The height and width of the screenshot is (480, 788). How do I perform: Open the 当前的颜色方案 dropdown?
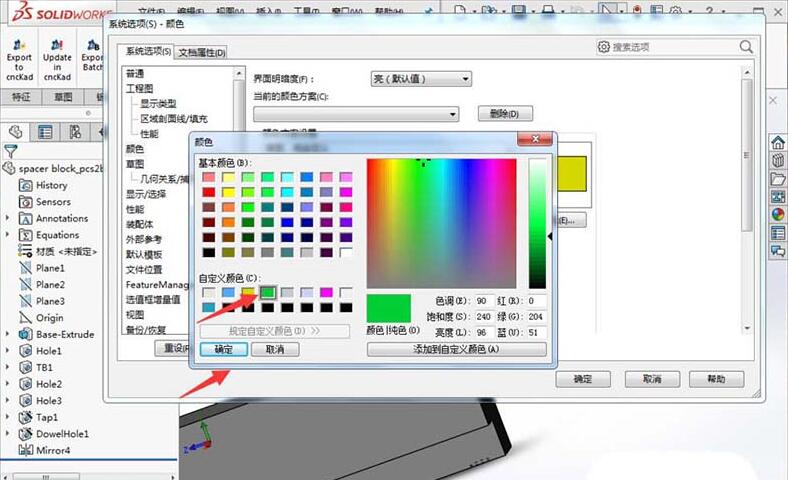(356, 114)
